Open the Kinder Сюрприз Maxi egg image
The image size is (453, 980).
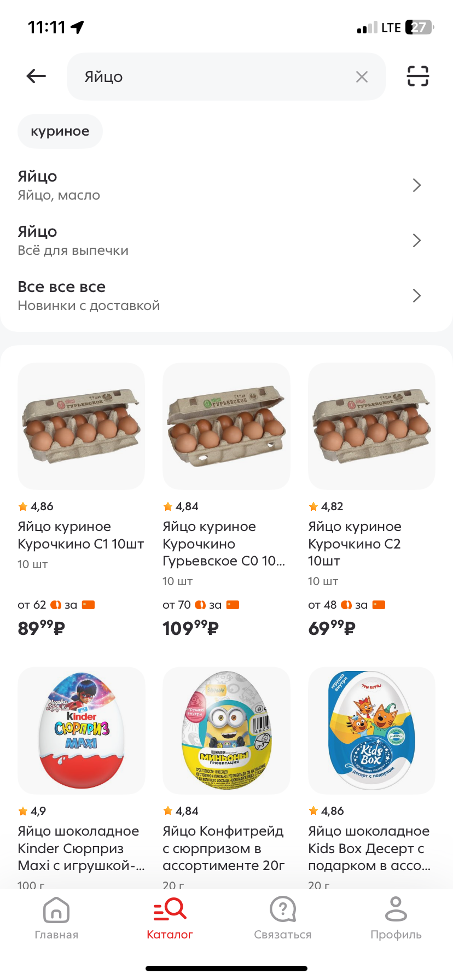[82, 731]
